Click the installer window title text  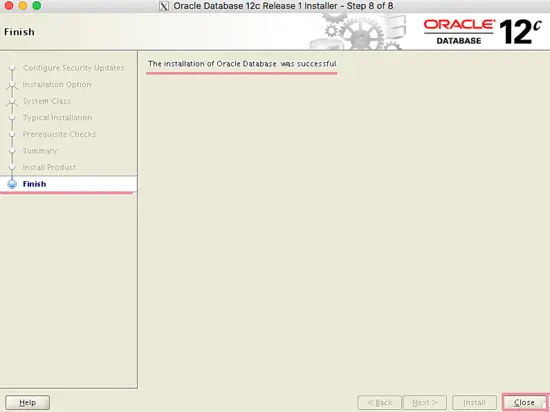(283, 6)
